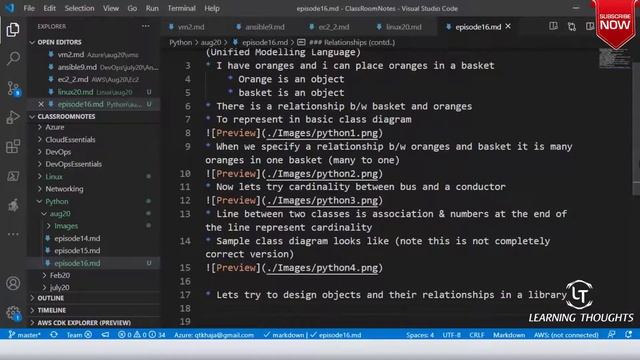Follow the ./Images/python3.png link
This screenshot has width=640, height=360.
click(x=322, y=200)
